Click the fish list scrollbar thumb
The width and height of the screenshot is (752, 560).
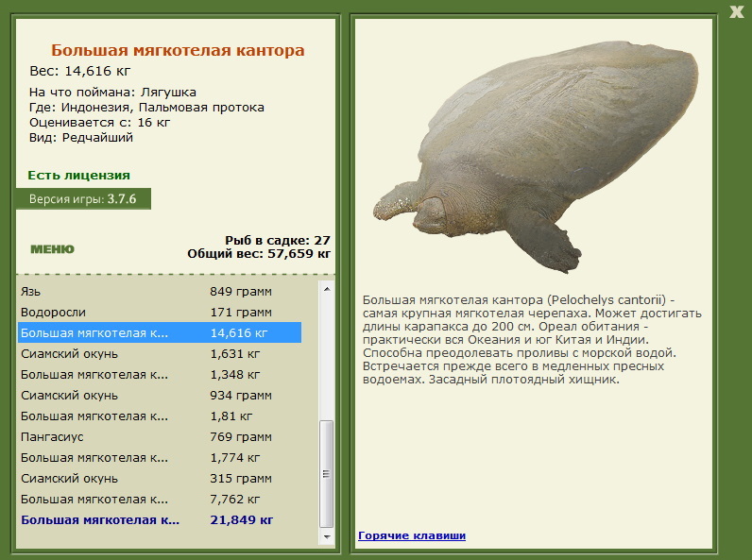(x=327, y=474)
